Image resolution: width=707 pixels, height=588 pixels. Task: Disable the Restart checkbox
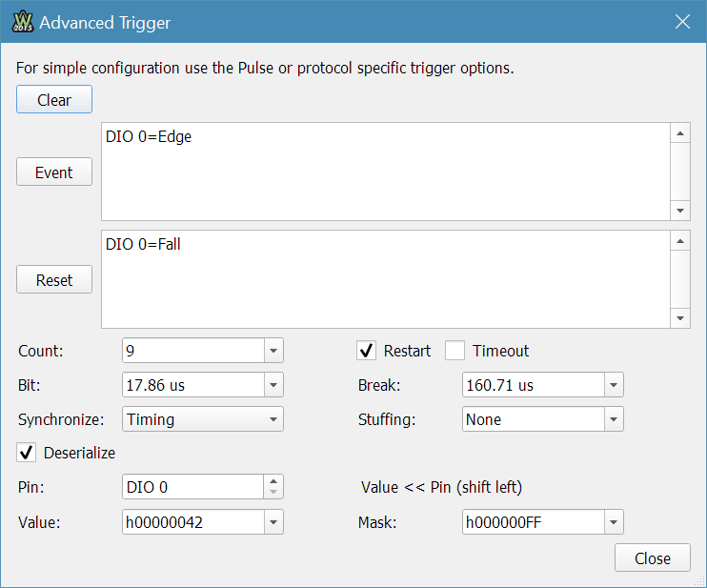coord(366,351)
